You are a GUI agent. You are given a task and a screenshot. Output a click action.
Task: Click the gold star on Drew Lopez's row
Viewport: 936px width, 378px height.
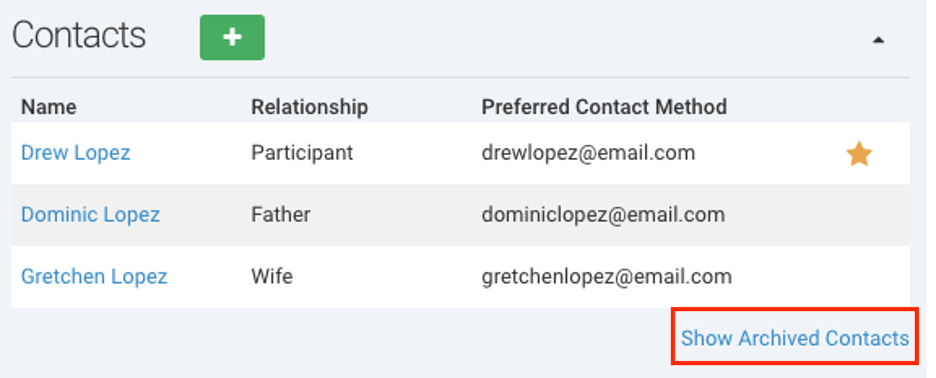click(x=859, y=154)
